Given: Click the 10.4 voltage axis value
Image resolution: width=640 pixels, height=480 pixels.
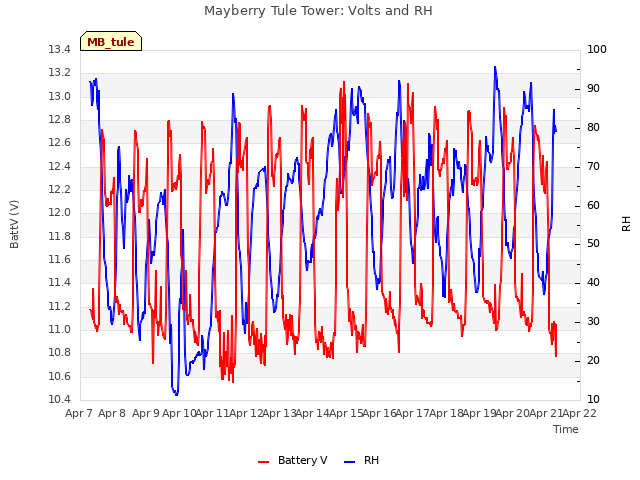Looking at the screenshot, I should (60, 400).
